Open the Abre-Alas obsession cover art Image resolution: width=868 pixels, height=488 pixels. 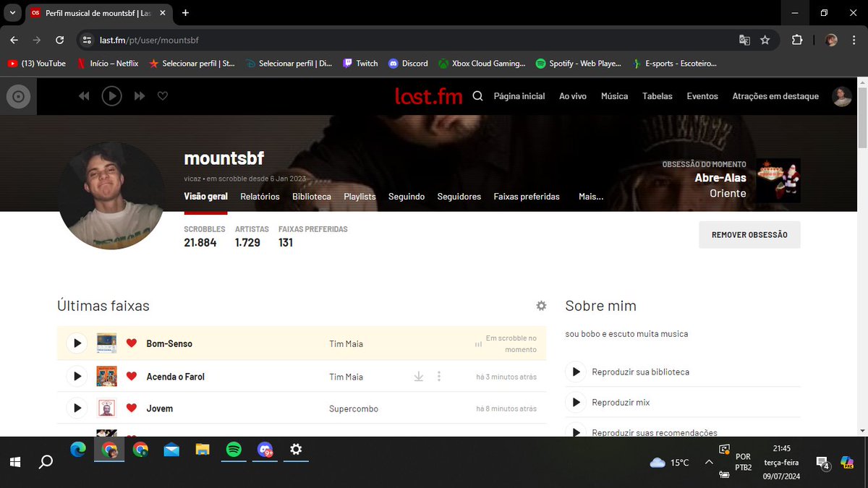tap(778, 180)
